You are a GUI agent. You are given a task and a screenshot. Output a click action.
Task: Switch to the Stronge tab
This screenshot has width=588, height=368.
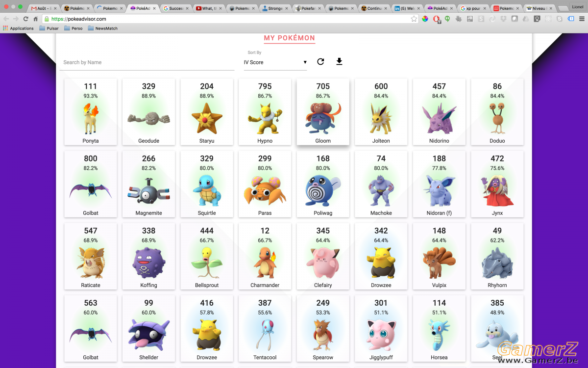(275, 8)
